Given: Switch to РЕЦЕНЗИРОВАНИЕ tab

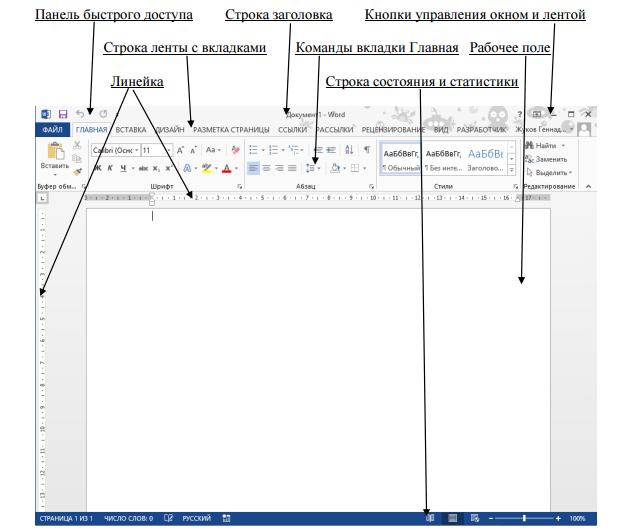Looking at the screenshot, I should (393, 130).
